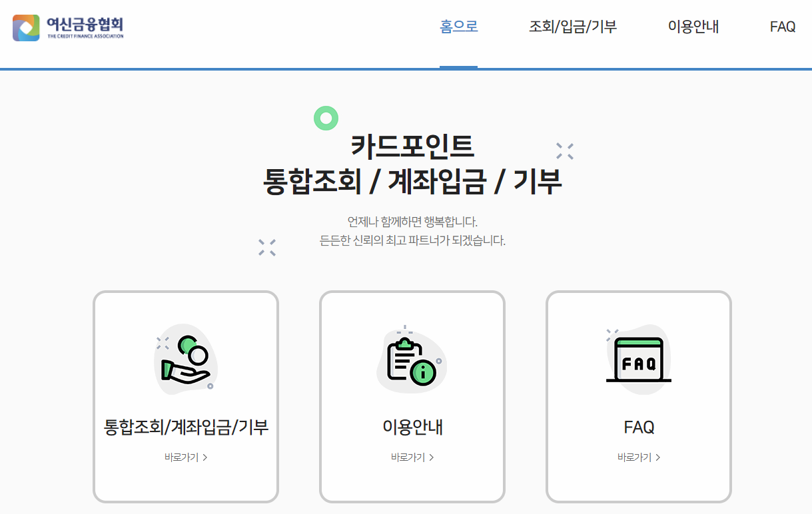Click the arrow beside 이용안내 바로가기

click(432, 457)
